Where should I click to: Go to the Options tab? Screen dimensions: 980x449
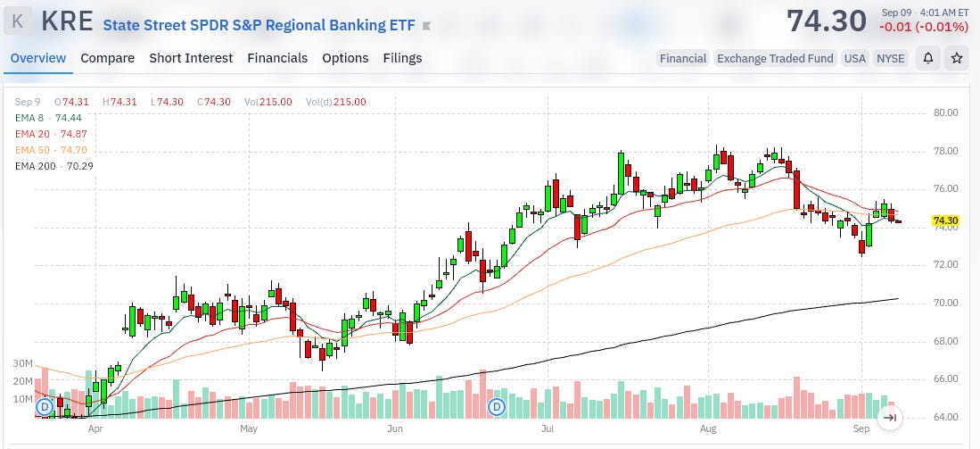click(x=345, y=58)
